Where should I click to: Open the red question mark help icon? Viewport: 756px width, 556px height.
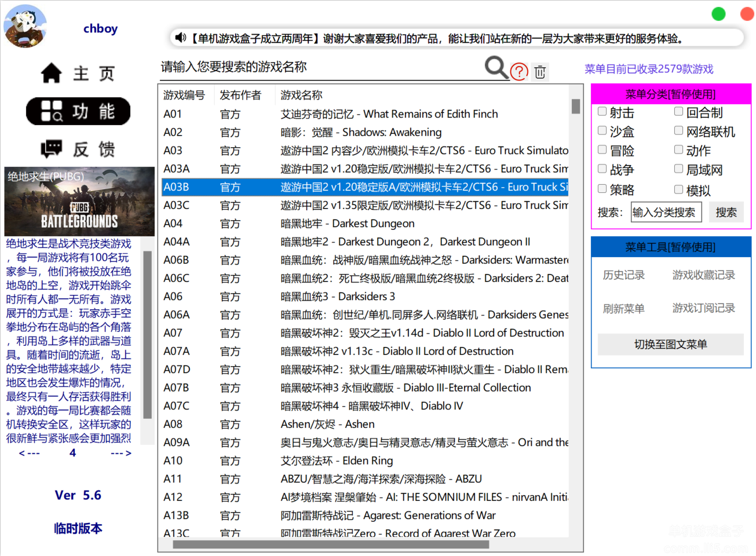[519, 71]
